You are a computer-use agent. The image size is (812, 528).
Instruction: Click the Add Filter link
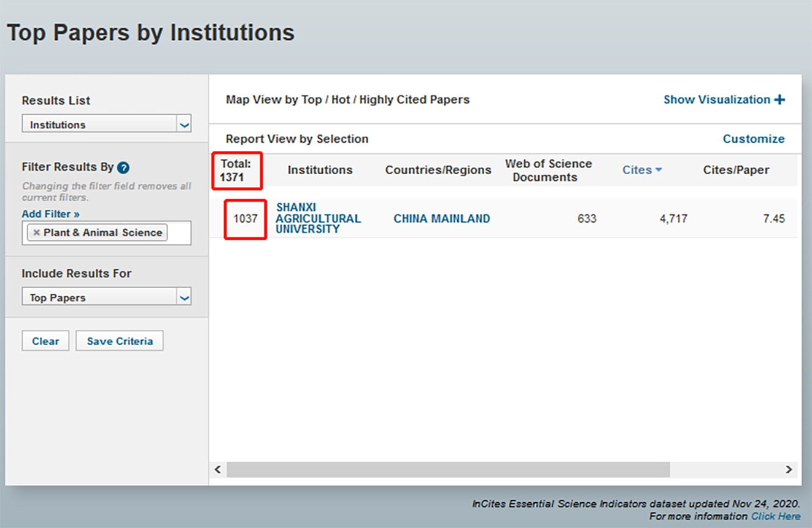[x=50, y=214]
